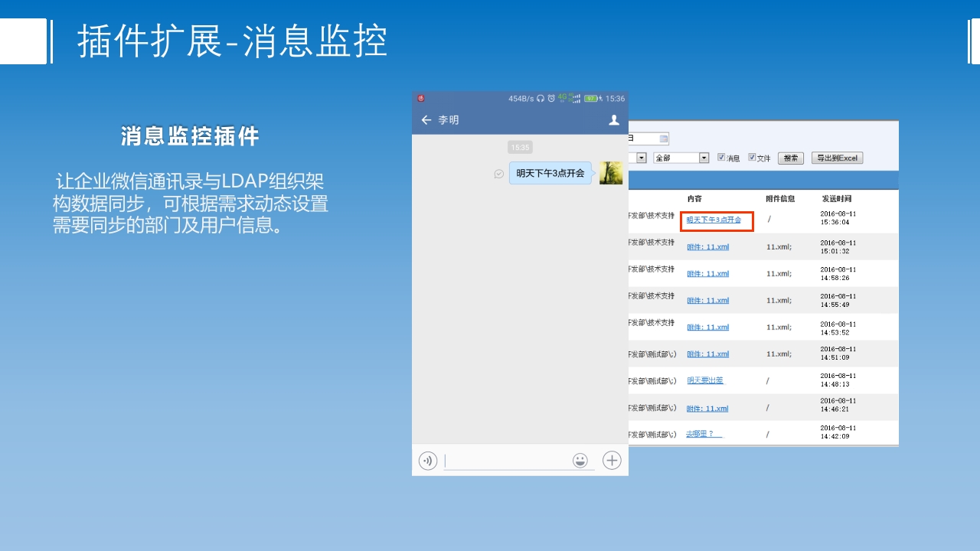Open the calendar date picker icon
This screenshot has height=551, width=980.
tap(663, 139)
